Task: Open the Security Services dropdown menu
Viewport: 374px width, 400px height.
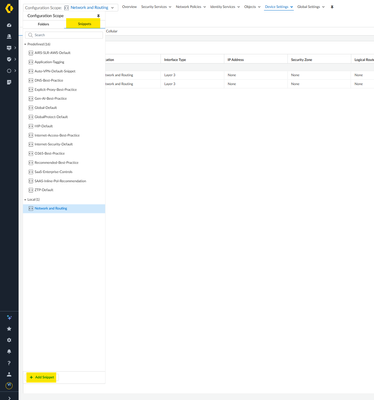Action: pos(156,7)
